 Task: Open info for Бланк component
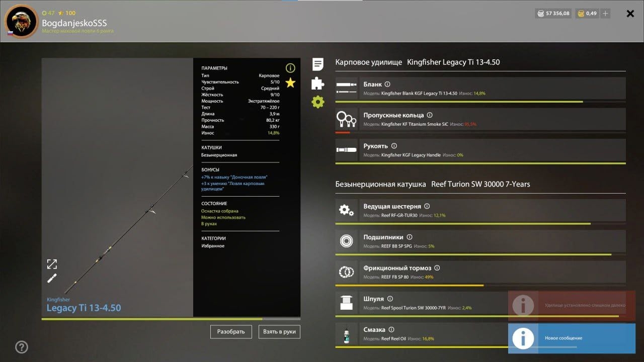pos(387,84)
